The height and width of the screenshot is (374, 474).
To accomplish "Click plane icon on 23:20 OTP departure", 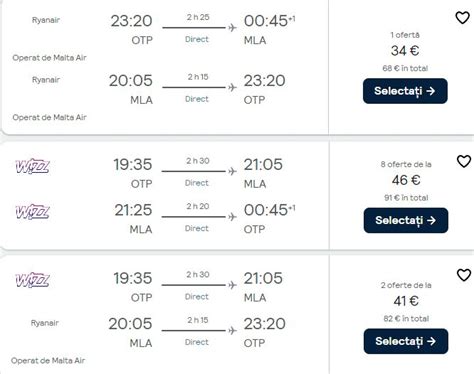I will (x=232, y=27).
